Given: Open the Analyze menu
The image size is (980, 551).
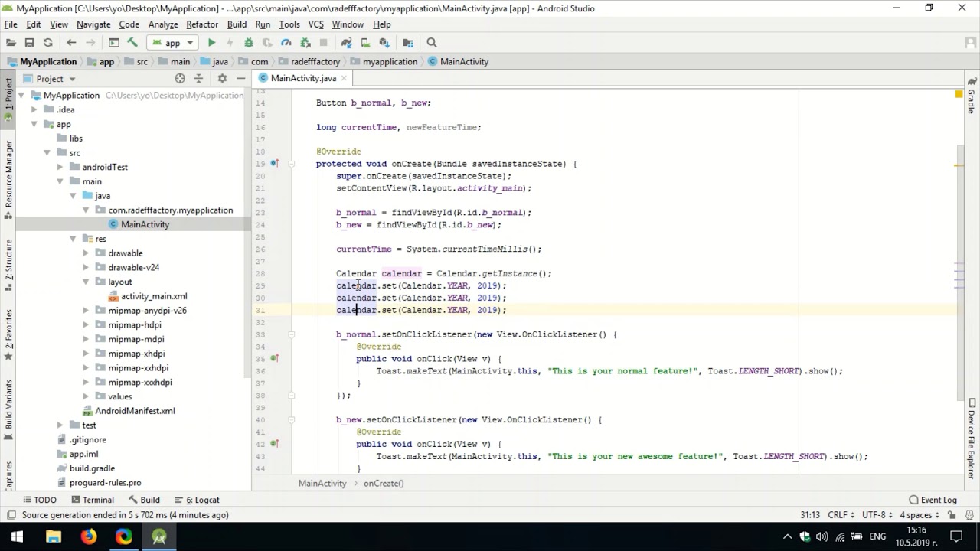Looking at the screenshot, I should tap(163, 24).
